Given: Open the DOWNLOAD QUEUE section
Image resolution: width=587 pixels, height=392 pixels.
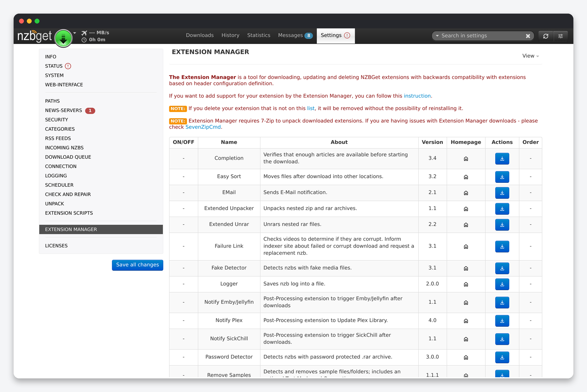Looking at the screenshot, I should (68, 157).
